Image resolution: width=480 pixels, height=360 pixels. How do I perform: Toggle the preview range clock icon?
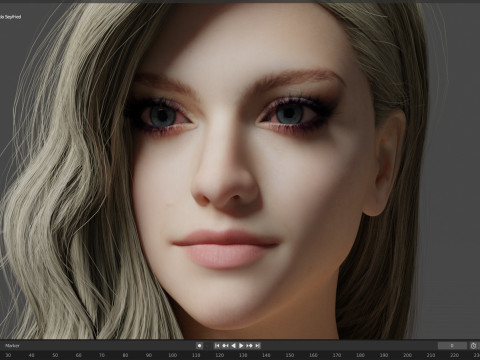tap(474, 346)
